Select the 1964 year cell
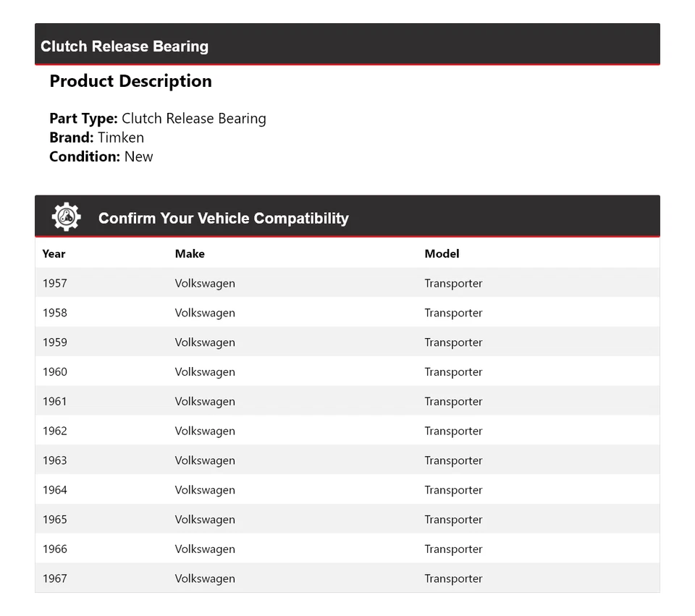 [x=54, y=490]
